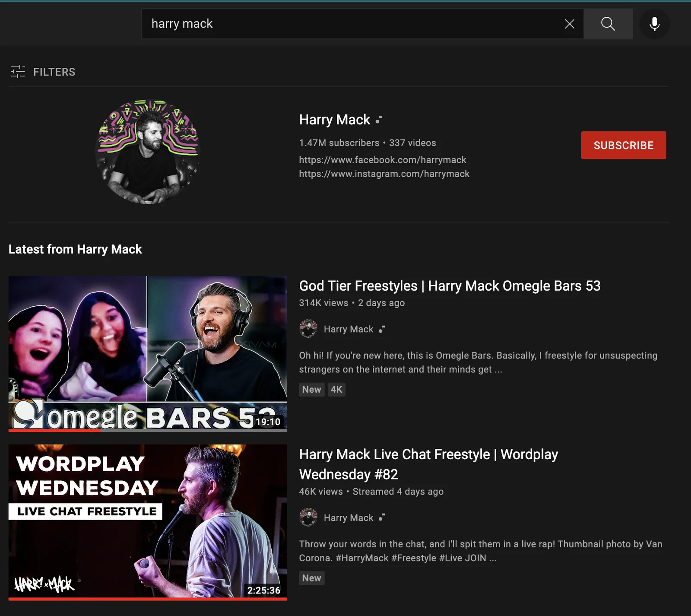Open Harry Mack name under Omegle Bars video
The height and width of the screenshot is (616, 691).
tap(349, 329)
